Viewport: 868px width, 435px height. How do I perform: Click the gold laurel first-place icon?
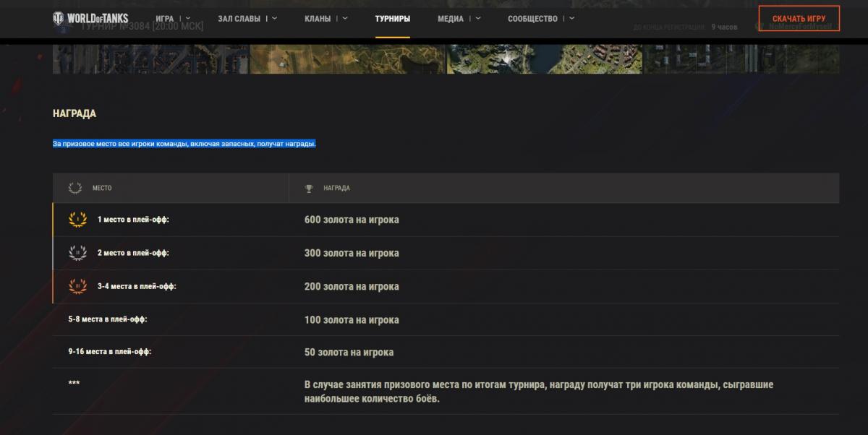pyautogui.click(x=77, y=220)
